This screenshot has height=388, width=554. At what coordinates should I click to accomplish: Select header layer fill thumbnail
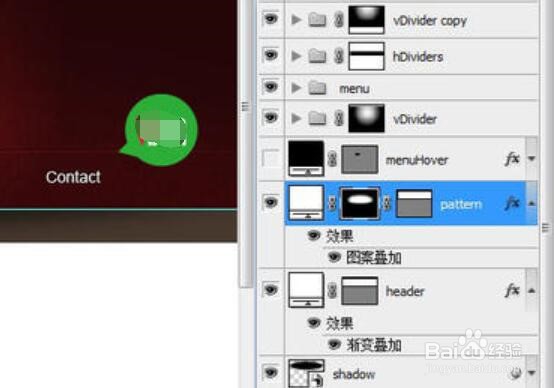(306, 290)
